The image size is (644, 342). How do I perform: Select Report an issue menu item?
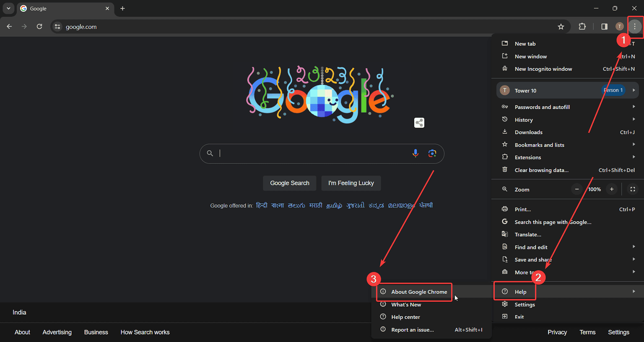[431, 329]
